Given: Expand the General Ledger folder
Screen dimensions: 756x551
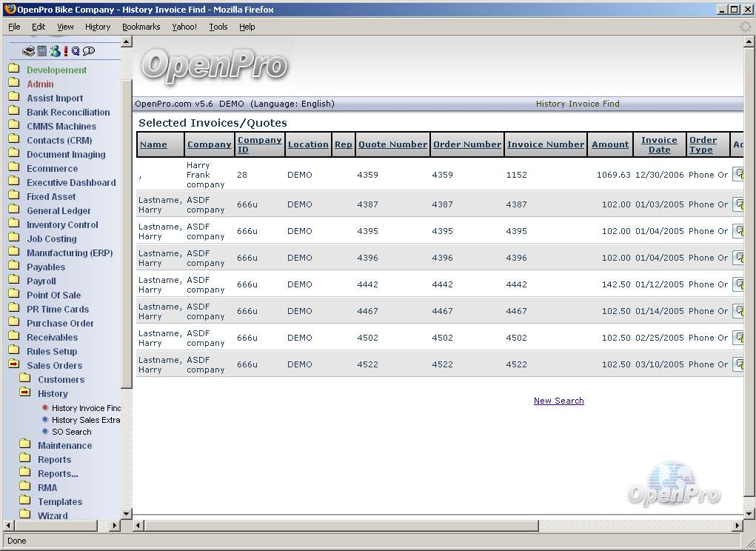Looking at the screenshot, I should (x=14, y=210).
